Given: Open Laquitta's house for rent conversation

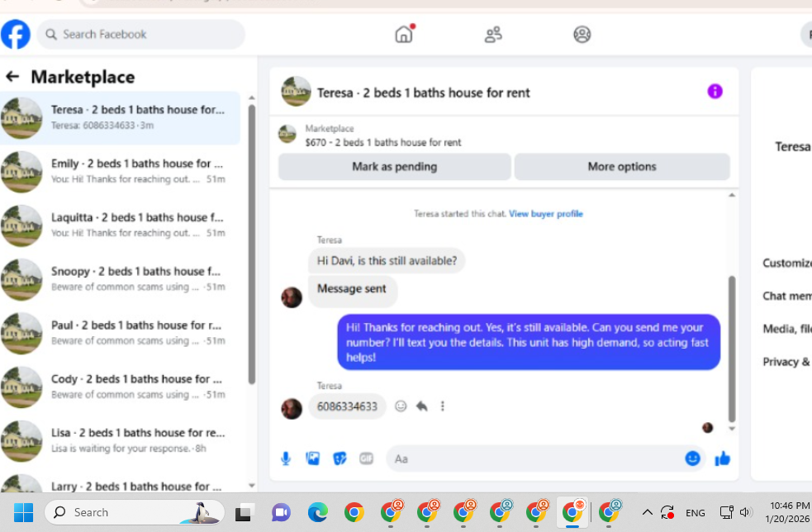Looking at the screenshot, I should 120,226.
